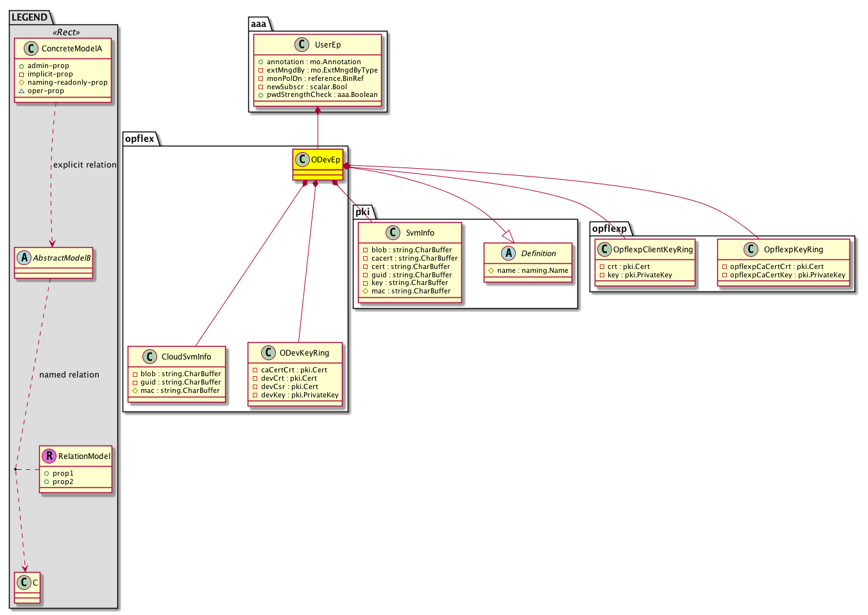Click the abstract icon of AbstractModelB

click(x=24, y=257)
